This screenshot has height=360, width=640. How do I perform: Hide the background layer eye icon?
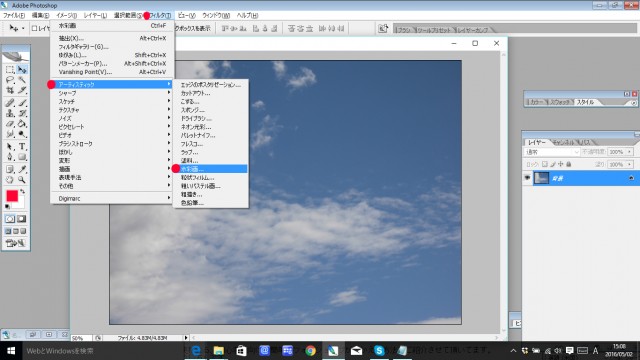coord(527,178)
